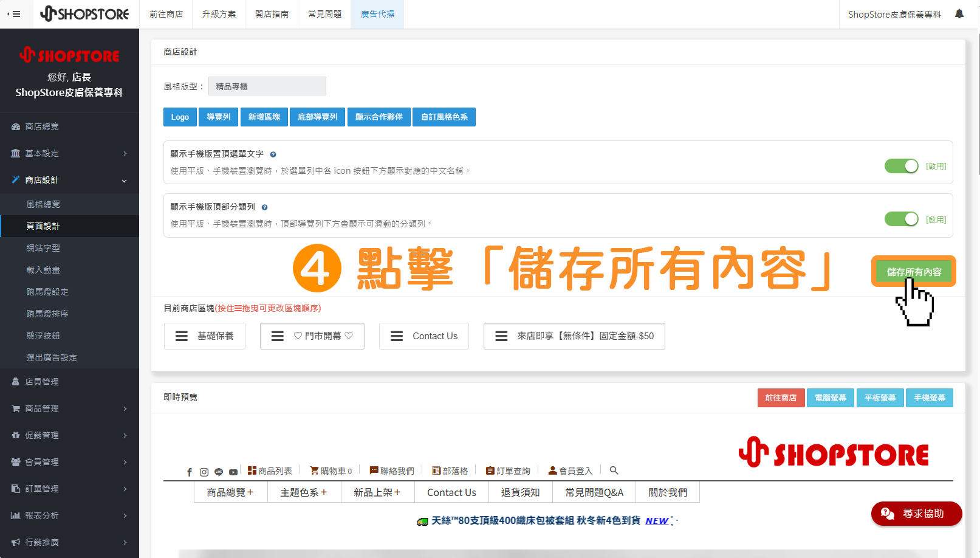The height and width of the screenshot is (558, 980).
Task: Open 常見問題 in top menu
Action: [324, 14]
